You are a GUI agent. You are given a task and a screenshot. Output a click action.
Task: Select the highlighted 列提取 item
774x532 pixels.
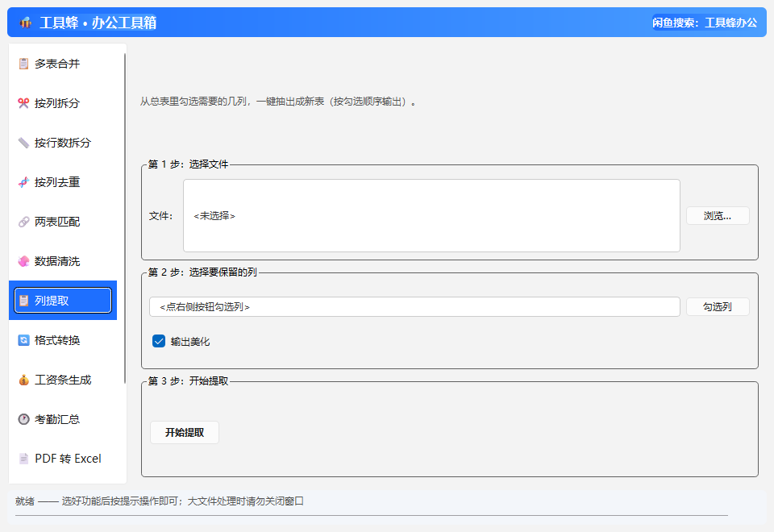pos(63,301)
